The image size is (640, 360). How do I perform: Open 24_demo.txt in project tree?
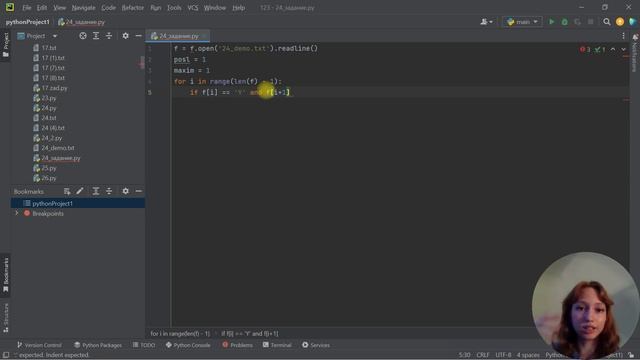pyautogui.click(x=58, y=148)
